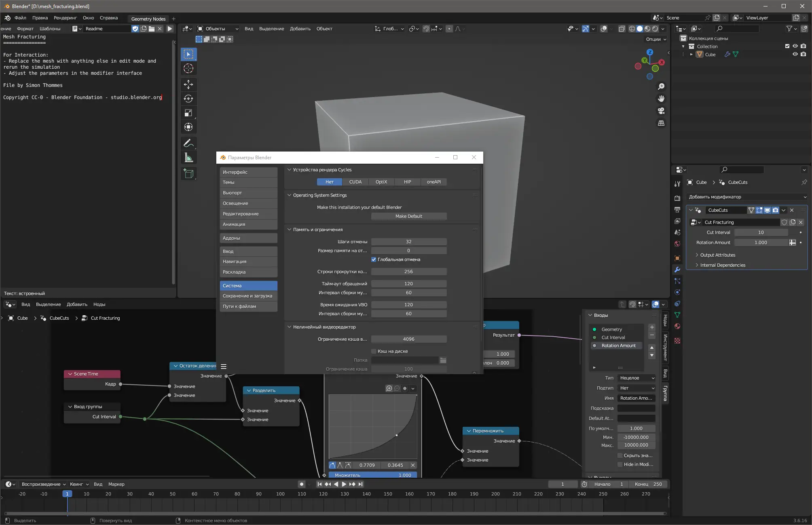Click the Add Cube tool icon
This screenshot has height=525, width=812.
click(188, 174)
